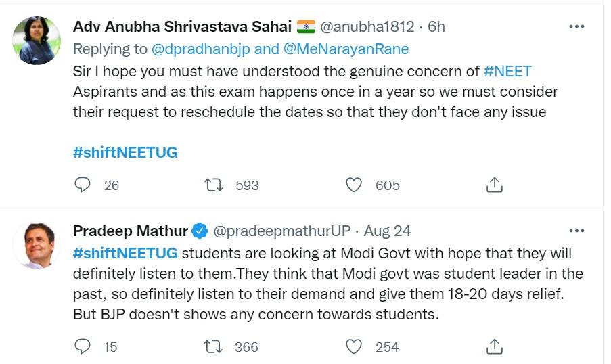Like Pradeep Mathur's tweet
Viewport: 611px width, 364px height.
click(354, 346)
